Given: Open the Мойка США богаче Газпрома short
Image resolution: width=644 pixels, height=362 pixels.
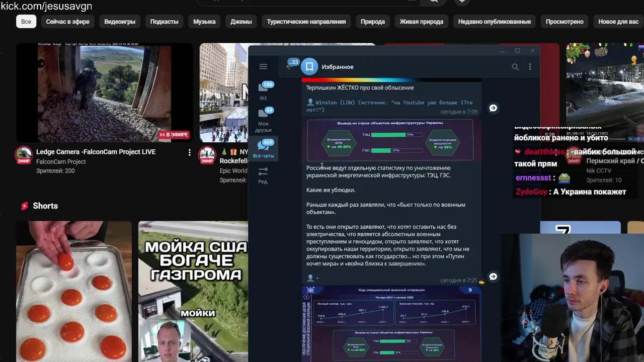Looking at the screenshot, I should [193, 292].
